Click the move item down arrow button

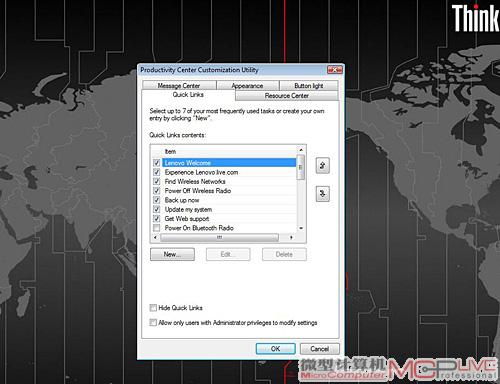[322, 194]
